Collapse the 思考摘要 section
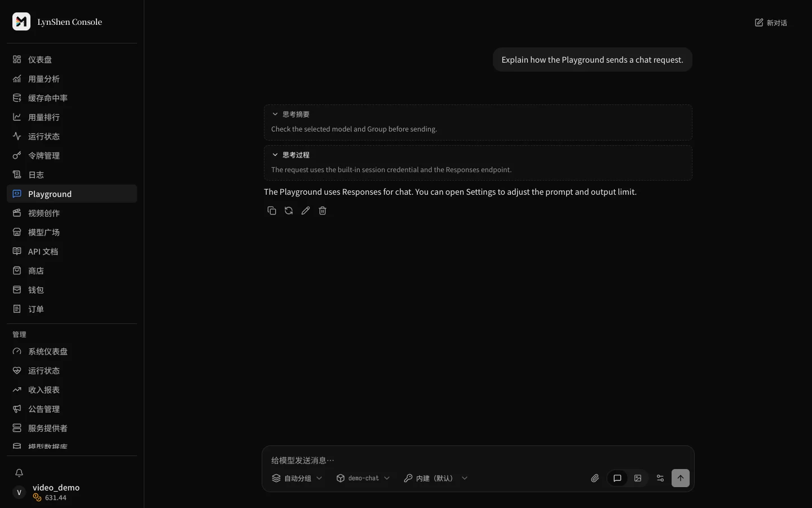812x508 pixels. tap(291, 114)
